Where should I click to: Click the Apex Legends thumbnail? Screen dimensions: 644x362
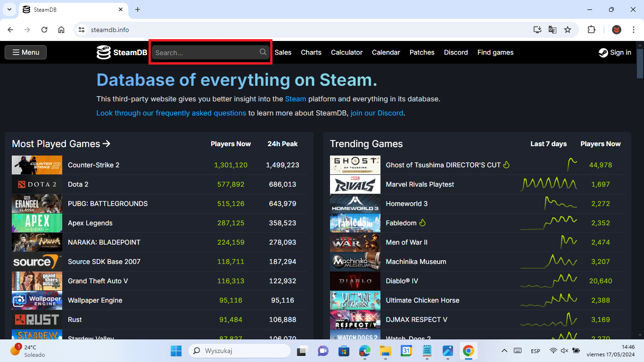pos(37,223)
